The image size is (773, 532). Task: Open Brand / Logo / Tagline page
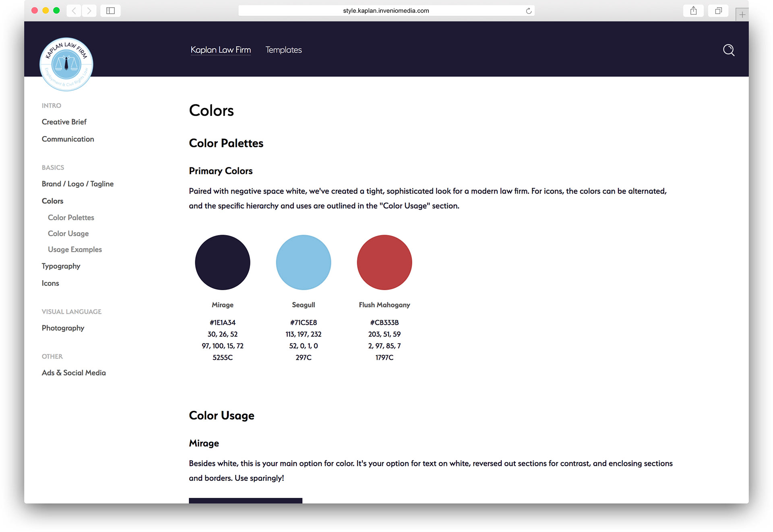(x=78, y=184)
